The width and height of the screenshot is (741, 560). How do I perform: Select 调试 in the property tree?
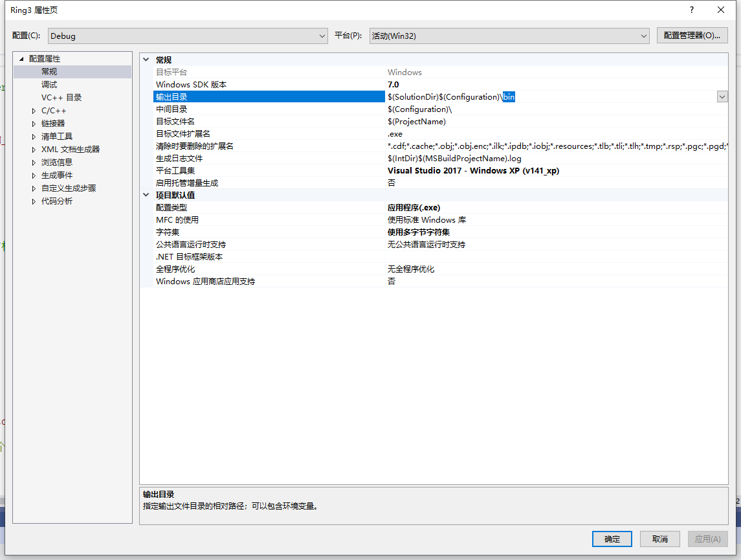(49, 85)
